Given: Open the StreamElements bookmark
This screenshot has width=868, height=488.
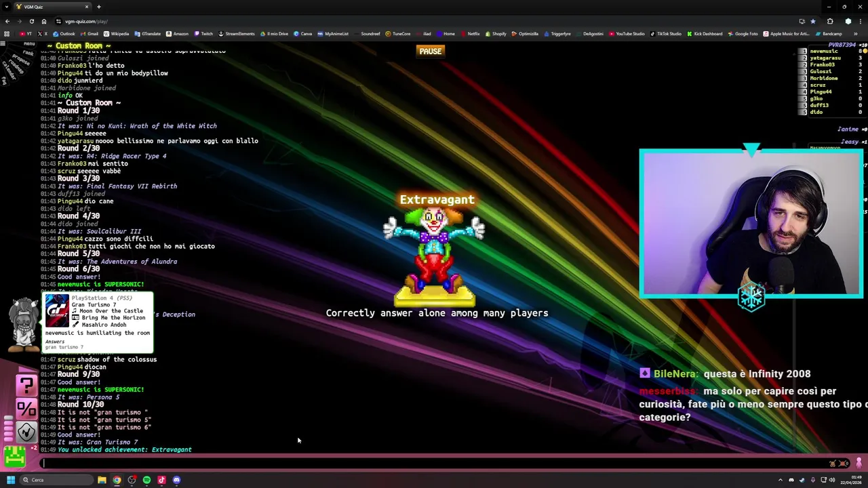Looking at the screenshot, I should tap(236, 34).
